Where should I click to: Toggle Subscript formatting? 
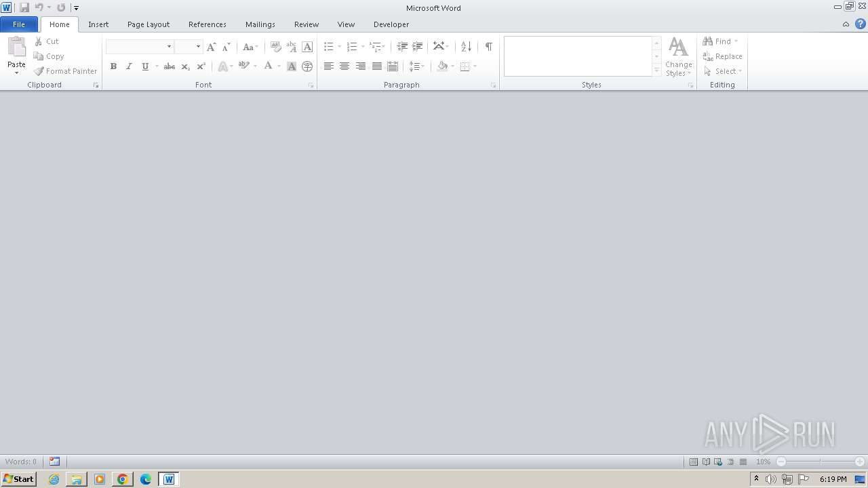point(185,66)
